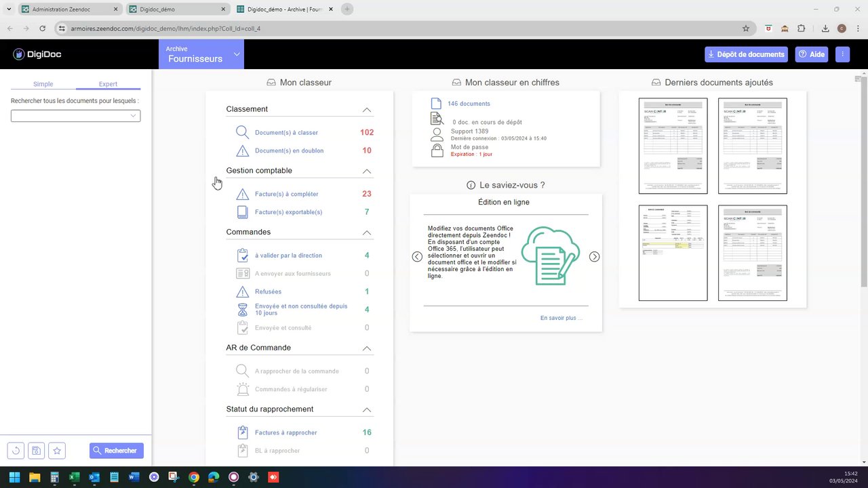Click the browser address bar URL
Image resolution: width=868 pixels, height=488 pixels.
(x=165, y=28)
